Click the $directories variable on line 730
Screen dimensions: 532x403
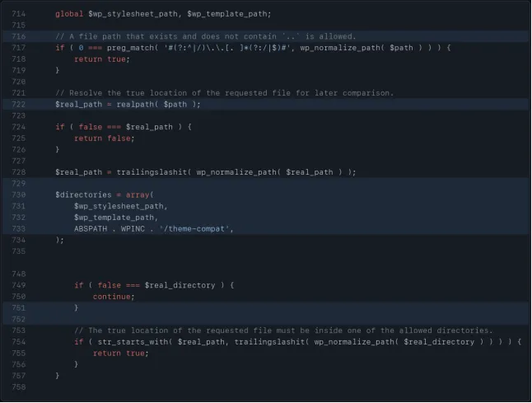[x=83, y=194]
